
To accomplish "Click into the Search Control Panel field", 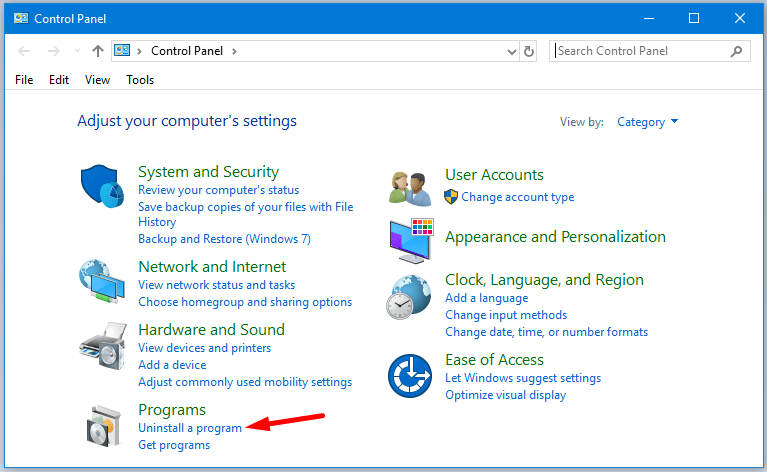I will coord(642,51).
